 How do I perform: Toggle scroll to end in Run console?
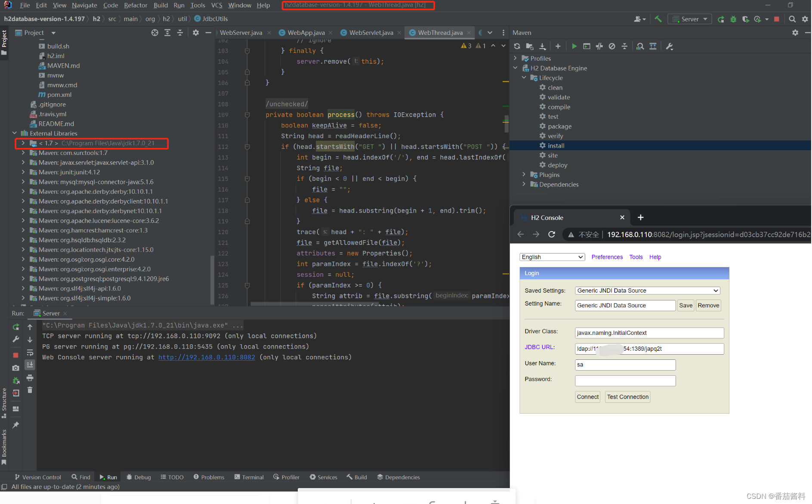pos(30,365)
